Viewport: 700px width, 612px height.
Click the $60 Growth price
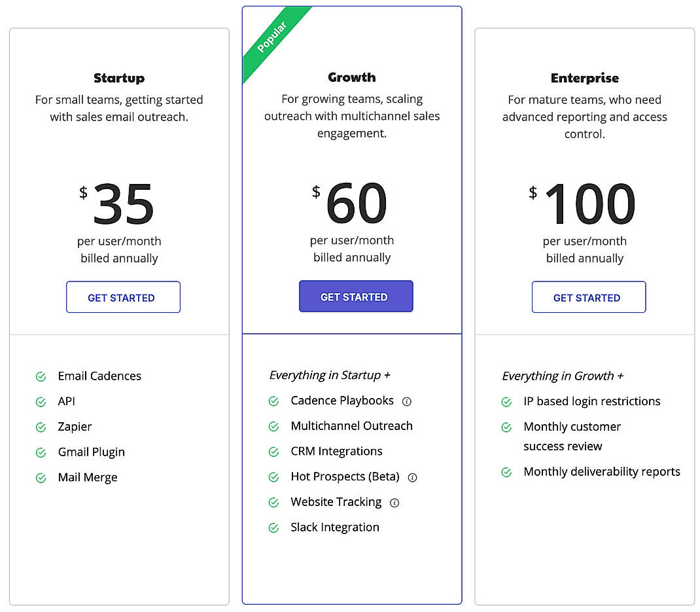pos(356,204)
